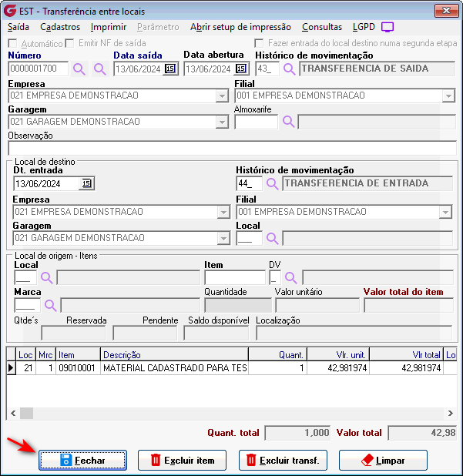The height and width of the screenshot is (476, 463).
Task: Open calendar picker for Dt. entrada
Action: pyautogui.click(x=86, y=183)
